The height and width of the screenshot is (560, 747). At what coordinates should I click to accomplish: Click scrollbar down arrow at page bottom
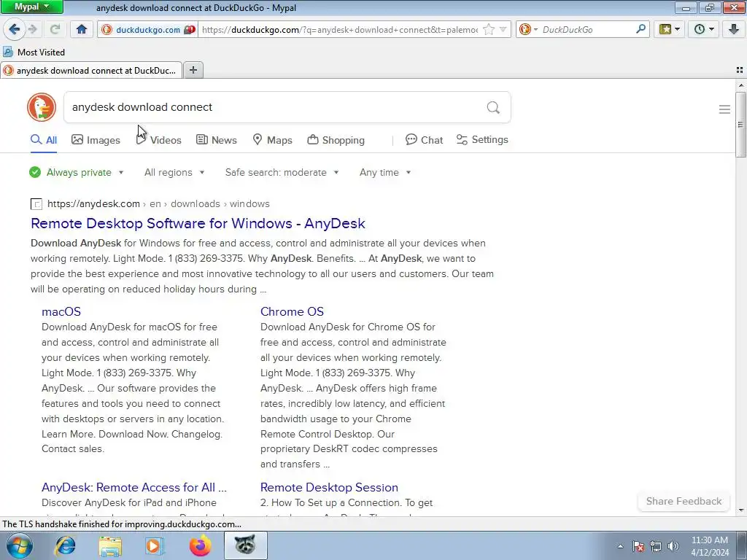pyautogui.click(x=741, y=510)
